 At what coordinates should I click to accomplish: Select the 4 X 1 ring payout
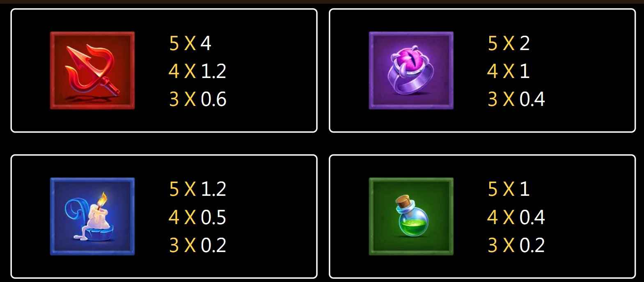click(508, 71)
